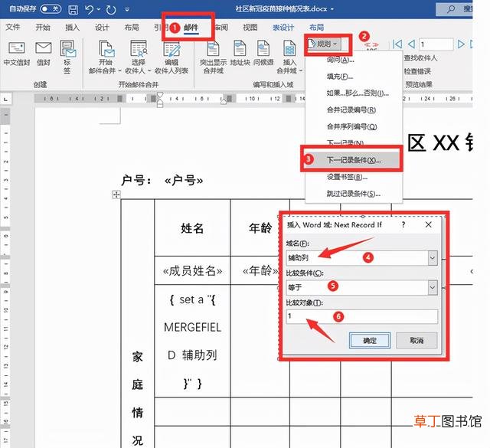Click the dialog help question mark
The image size is (490, 448).
coord(403,224)
